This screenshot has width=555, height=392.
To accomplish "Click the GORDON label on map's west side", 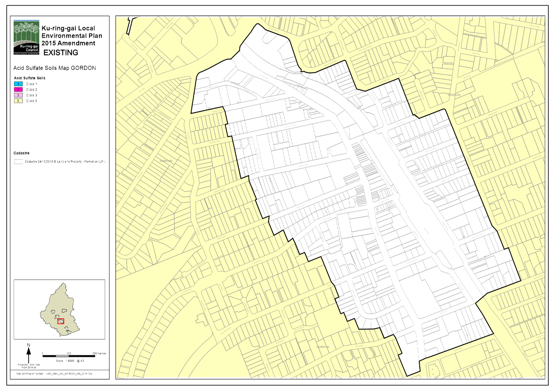I will click(x=166, y=161).
